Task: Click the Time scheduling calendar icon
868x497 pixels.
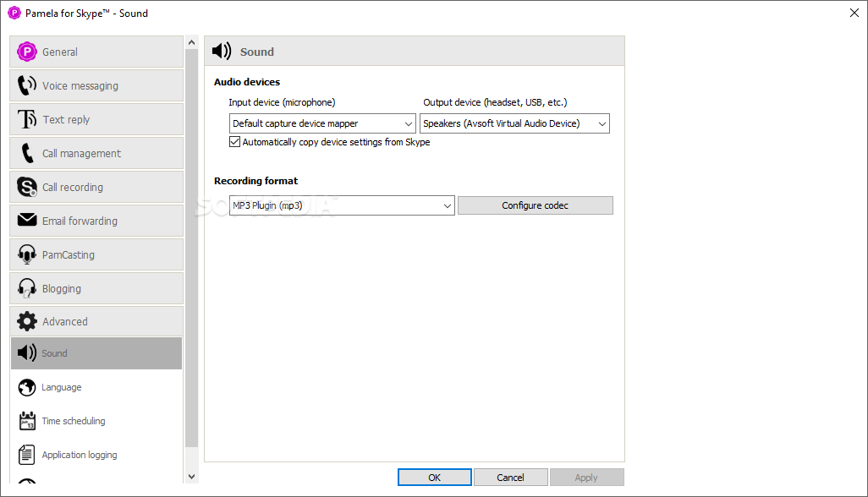Action: [x=26, y=421]
